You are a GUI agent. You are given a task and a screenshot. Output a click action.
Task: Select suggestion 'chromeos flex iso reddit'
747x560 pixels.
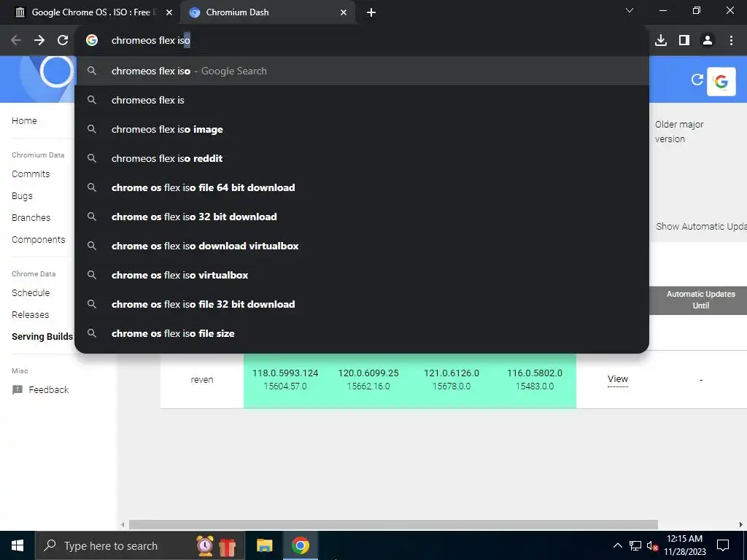click(362, 158)
